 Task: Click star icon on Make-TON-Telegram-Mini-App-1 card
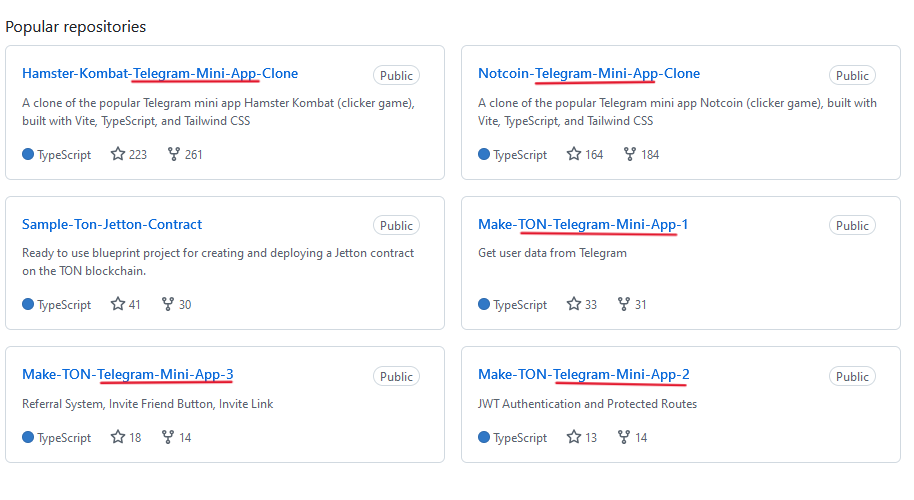pyautogui.click(x=574, y=304)
